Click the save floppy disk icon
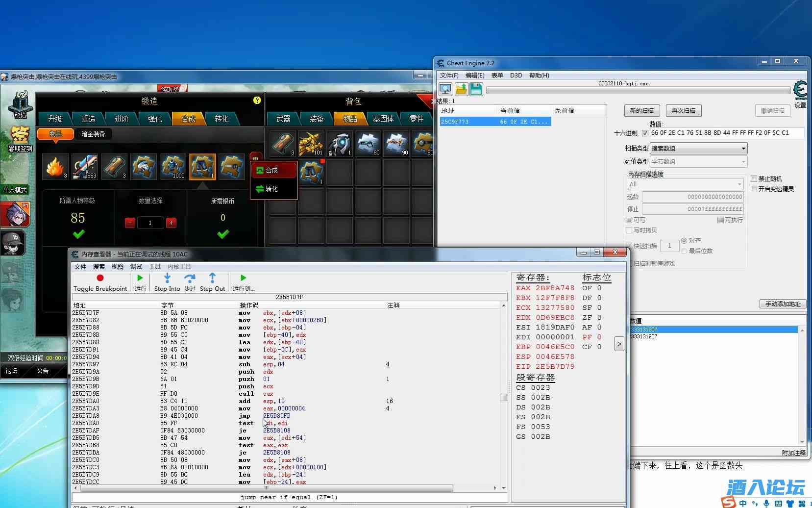This screenshot has width=812, height=508. (476, 89)
